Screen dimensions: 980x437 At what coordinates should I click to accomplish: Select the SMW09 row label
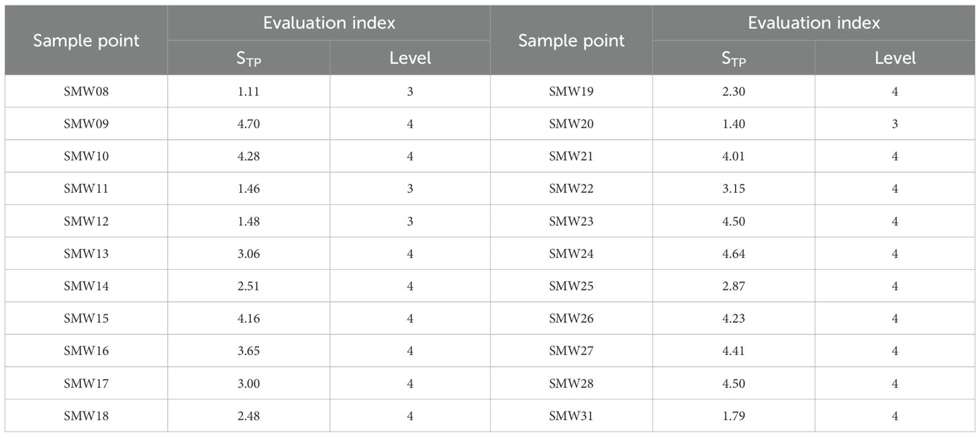click(86, 124)
